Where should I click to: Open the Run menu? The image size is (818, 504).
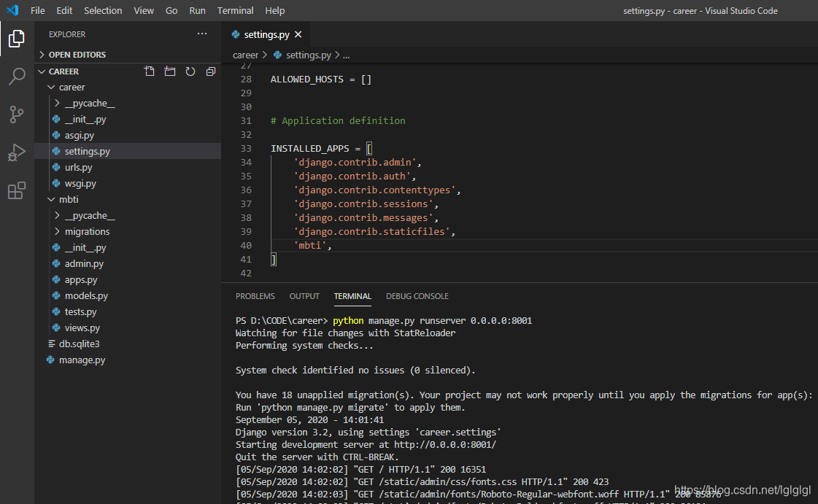click(197, 10)
